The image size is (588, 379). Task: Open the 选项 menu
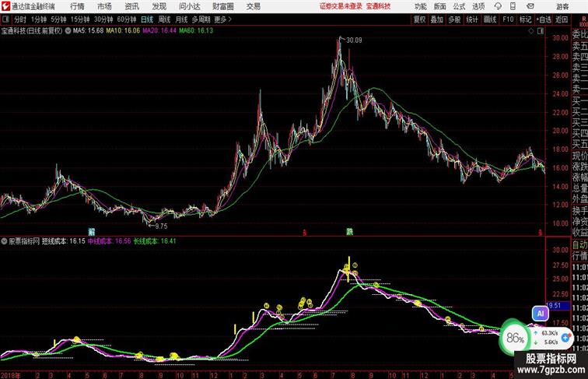click(x=478, y=6)
